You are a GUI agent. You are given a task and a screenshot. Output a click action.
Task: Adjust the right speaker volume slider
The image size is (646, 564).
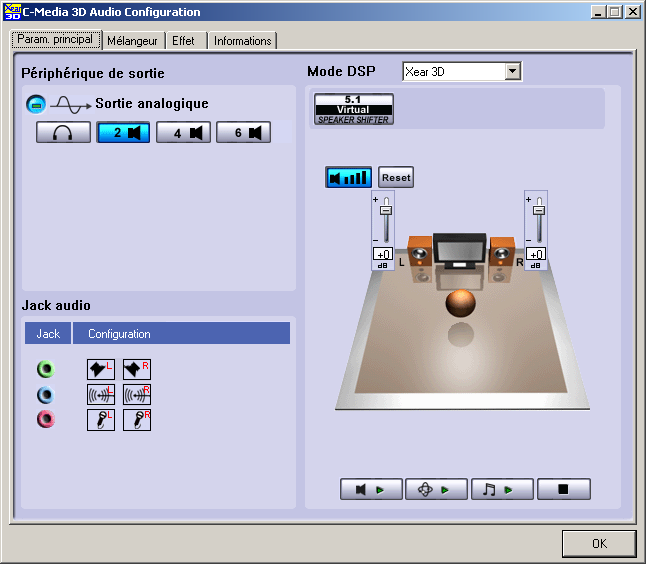coord(539,211)
